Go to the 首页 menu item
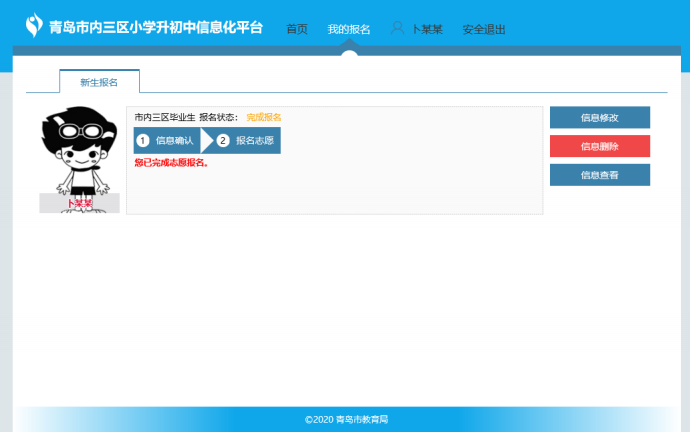 tap(297, 29)
